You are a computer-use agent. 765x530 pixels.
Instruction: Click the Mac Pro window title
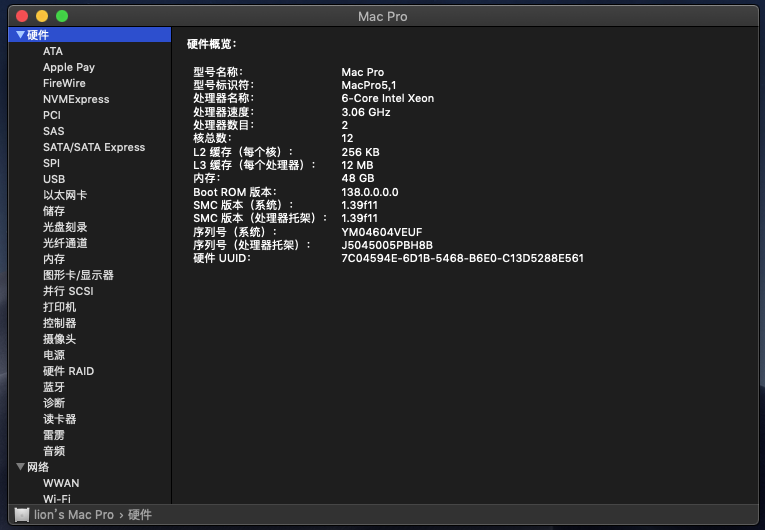[x=382, y=17]
